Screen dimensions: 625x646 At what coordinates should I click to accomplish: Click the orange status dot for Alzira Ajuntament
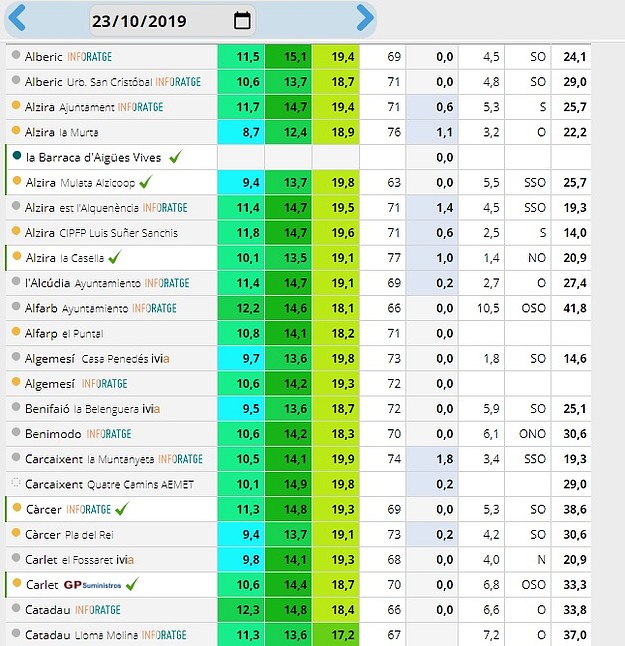(x=16, y=105)
